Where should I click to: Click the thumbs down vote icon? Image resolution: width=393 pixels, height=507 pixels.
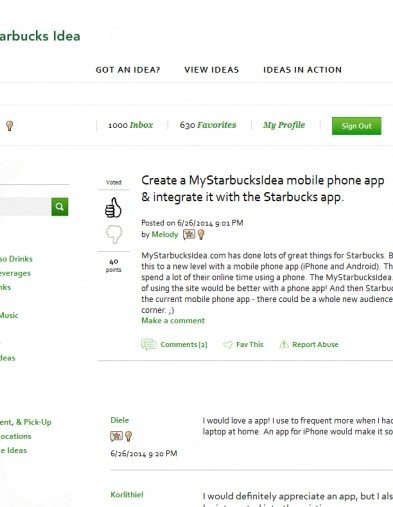pyautogui.click(x=114, y=234)
